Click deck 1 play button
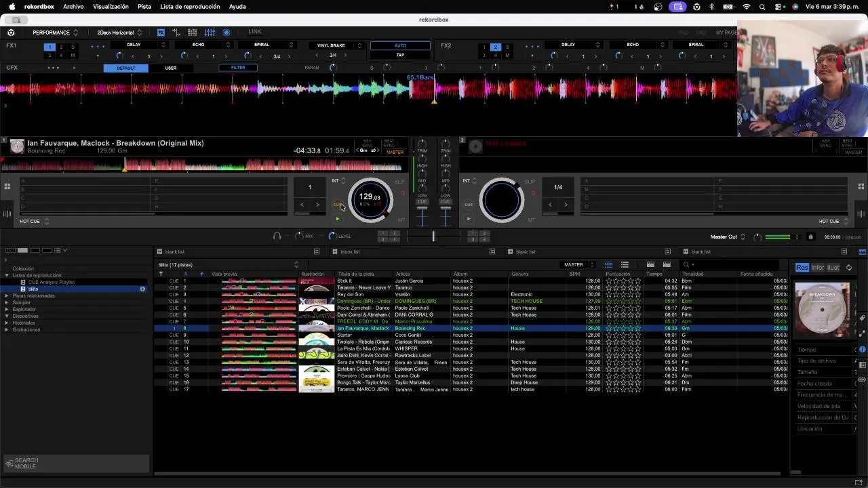 (337, 219)
